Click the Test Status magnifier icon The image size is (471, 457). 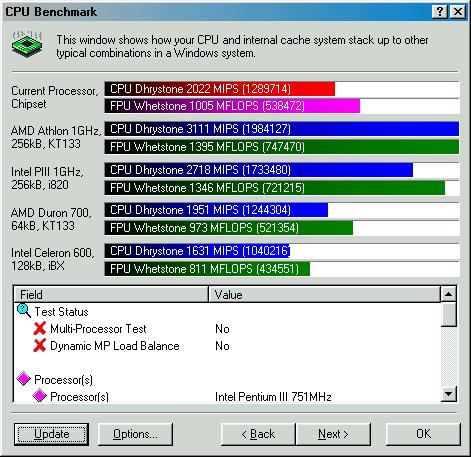[x=24, y=311]
